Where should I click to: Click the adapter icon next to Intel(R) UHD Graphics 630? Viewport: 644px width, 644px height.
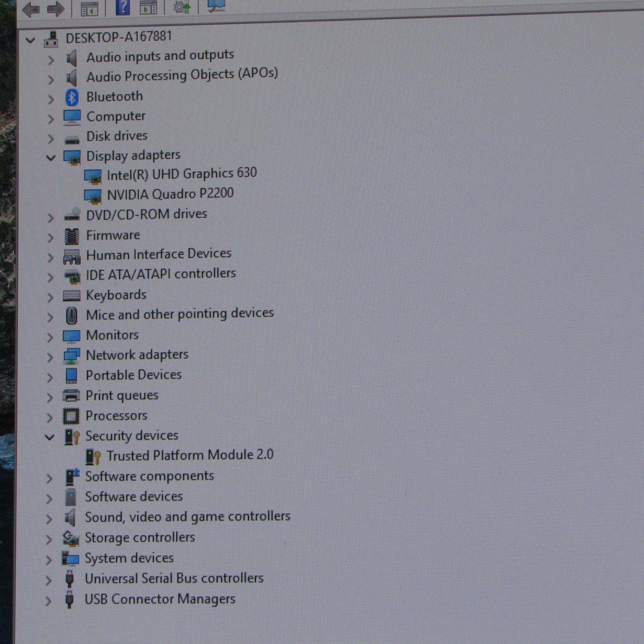93,177
